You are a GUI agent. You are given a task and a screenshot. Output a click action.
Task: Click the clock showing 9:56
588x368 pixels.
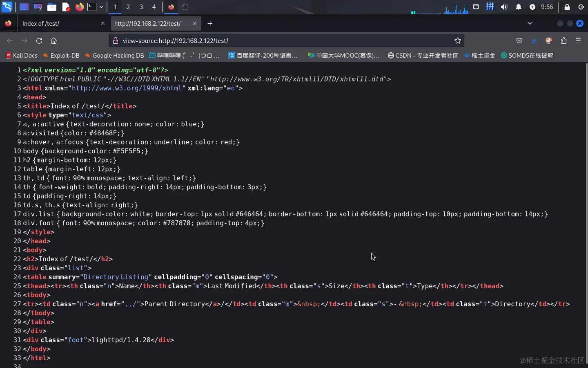click(x=547, y=7)
